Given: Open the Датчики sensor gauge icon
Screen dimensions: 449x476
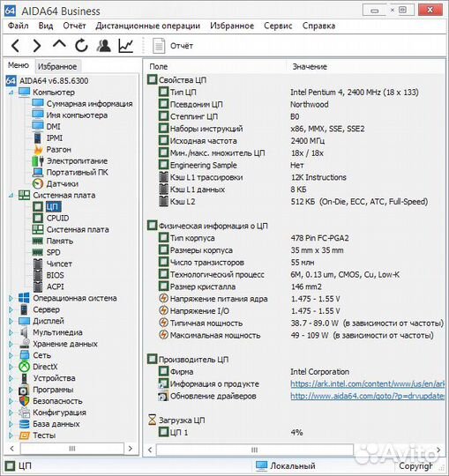Looking at the screenshot, I should click(x=38, y=183).
